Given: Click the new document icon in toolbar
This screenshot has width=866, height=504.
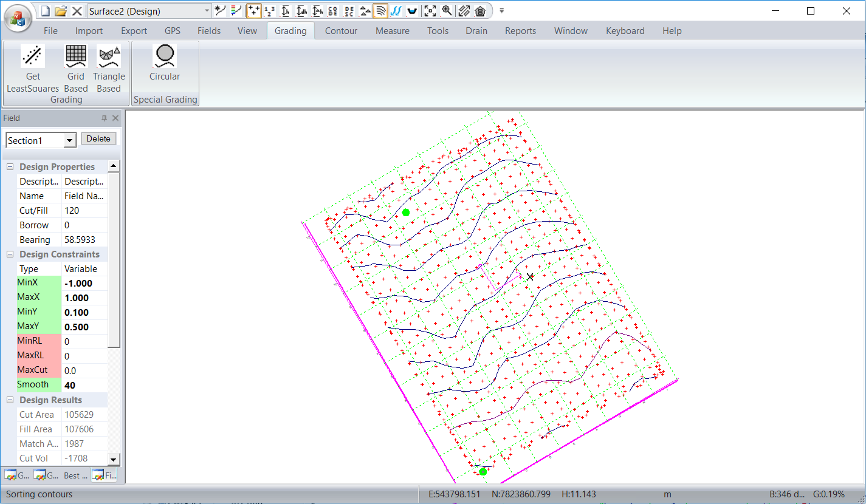Looking at the screenshot, I should [x=46, y=11].
